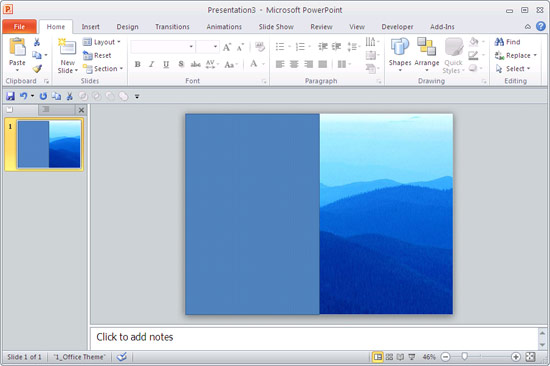Click the Shape Effects icon
Viewport: 550px width, 366px height.
pos(473,68)
